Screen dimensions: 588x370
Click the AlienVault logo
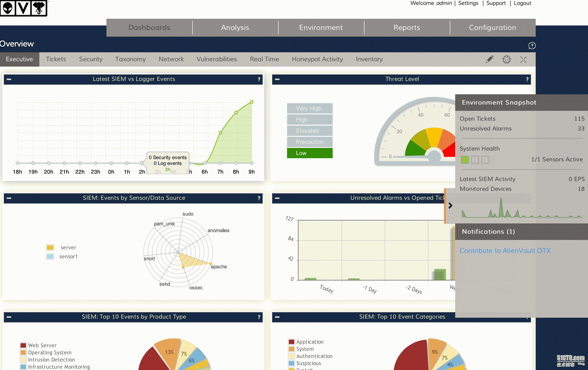[x=23, y=8]
